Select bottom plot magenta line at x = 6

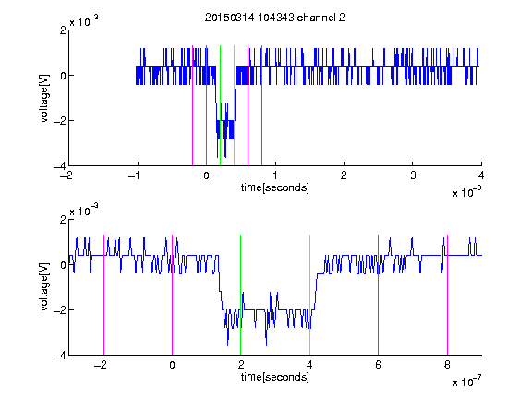pyautogui.click(x=378, y=295)
